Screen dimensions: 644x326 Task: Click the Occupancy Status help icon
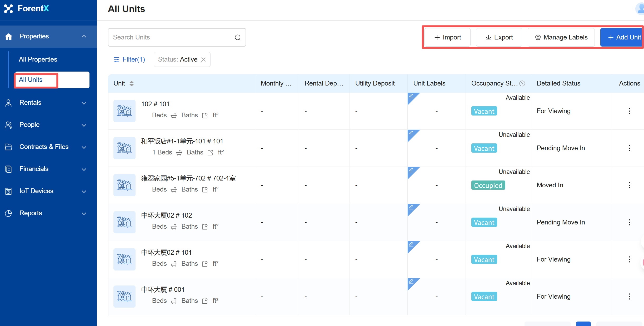[522, 83]
